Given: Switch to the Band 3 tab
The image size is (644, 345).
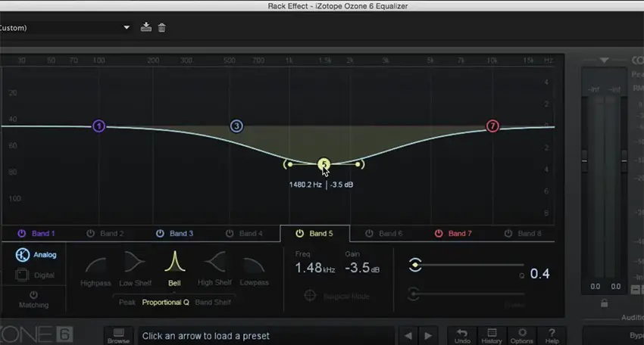Looking at the screenshot, I should [x=181, y=234].
